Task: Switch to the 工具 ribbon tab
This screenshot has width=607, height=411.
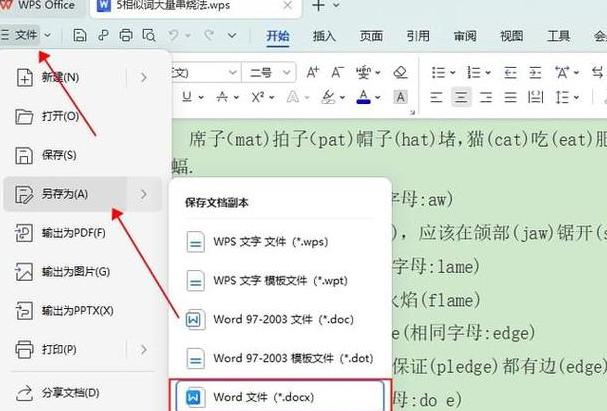Action: (x=558, y=36)
